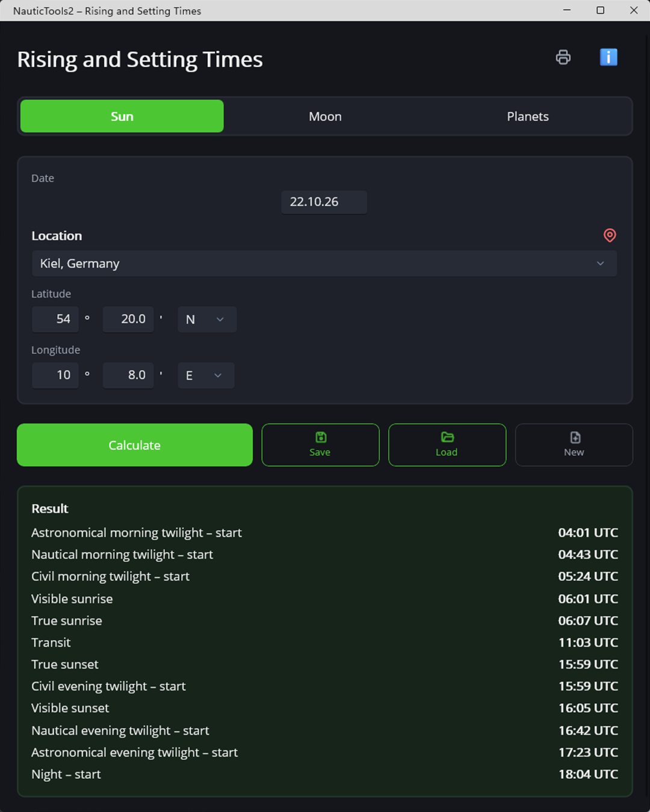Click the green Calculate button
Viewport: 650px width, 812px height.
(x=135, y=445)
